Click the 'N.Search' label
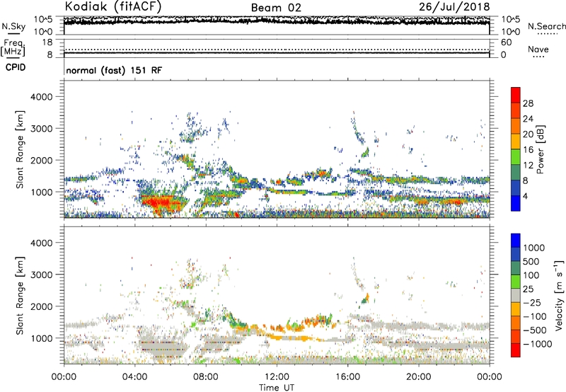566x392 pixels. (547, 26)
